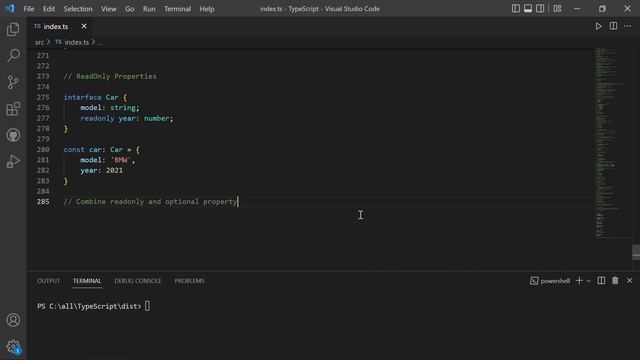
Task: Open the GitHub view in activity bar
Action: 13,135
